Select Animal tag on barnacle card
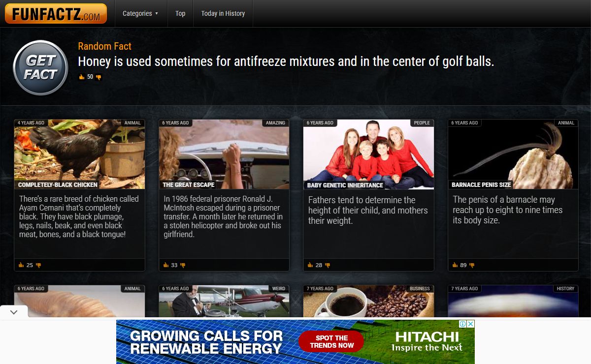591x364 pixels. (x=566, y=123)
